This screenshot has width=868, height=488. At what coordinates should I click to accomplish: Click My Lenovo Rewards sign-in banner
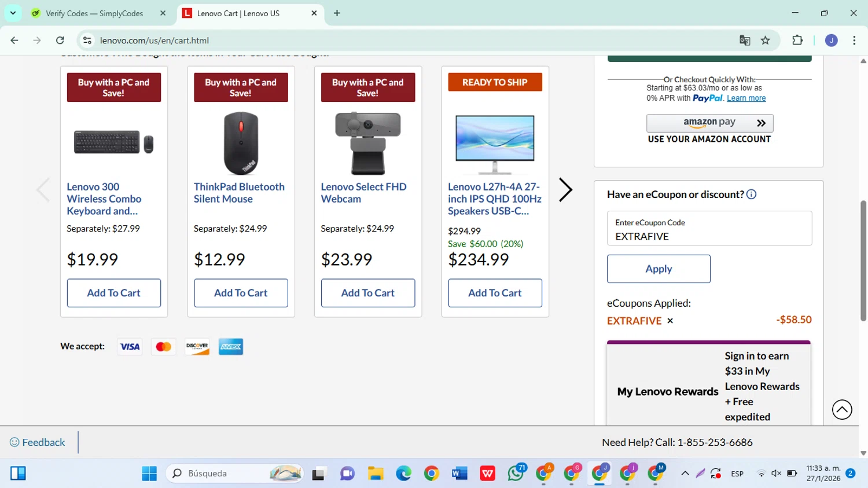tap(709, 384)
